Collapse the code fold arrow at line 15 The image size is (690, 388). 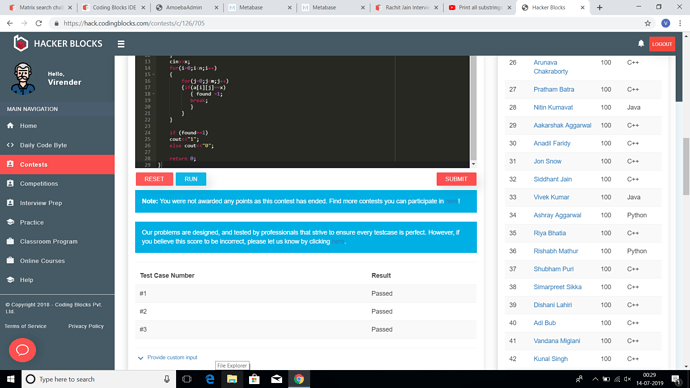coord(153,75)
